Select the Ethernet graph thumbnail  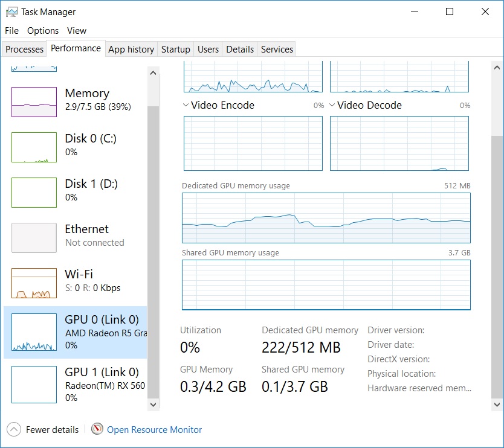click(x=34, y=238)
